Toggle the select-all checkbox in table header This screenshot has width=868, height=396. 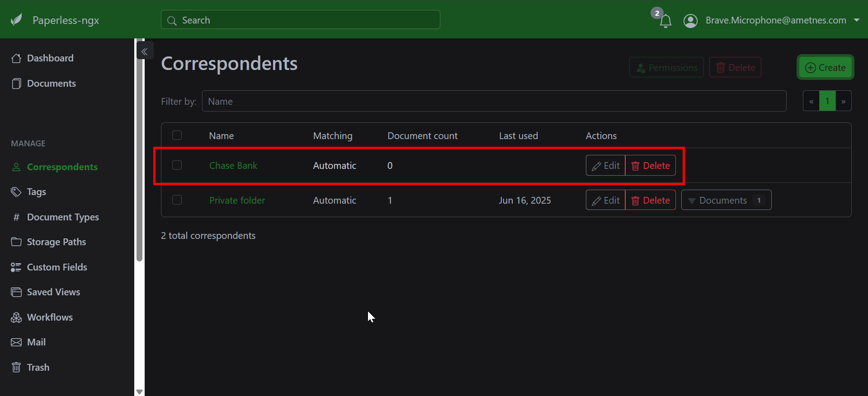pyautogui.click(x=177, y=135)
